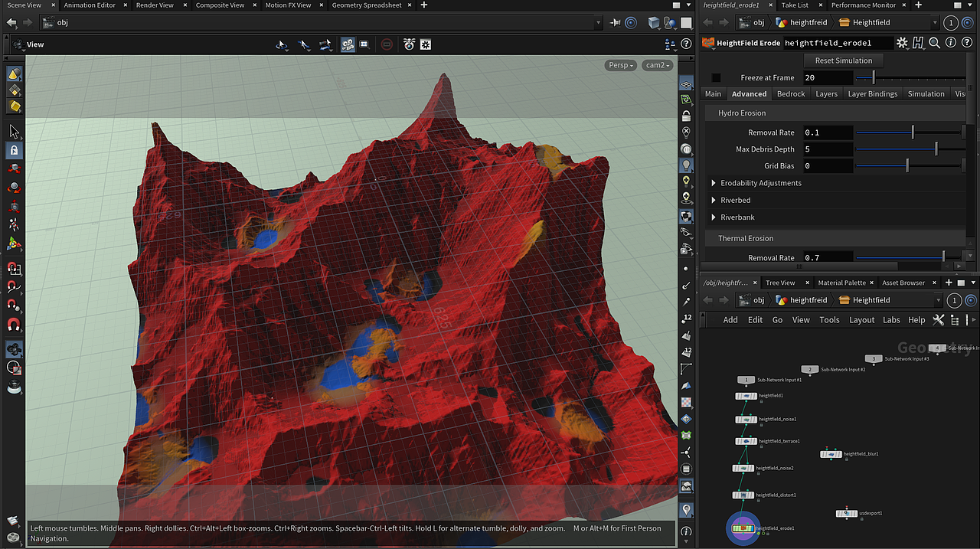The image size is (980, 549).
Task: Open the Take List tab
Action: (795, 5)
